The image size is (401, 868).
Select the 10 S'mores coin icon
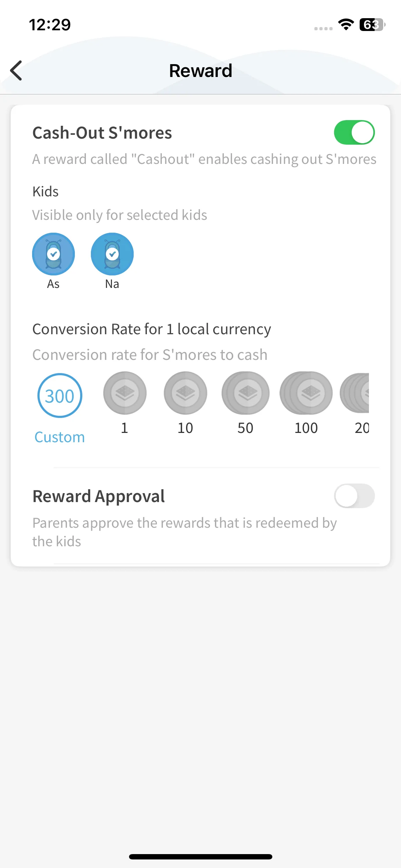tap(185, 393)
